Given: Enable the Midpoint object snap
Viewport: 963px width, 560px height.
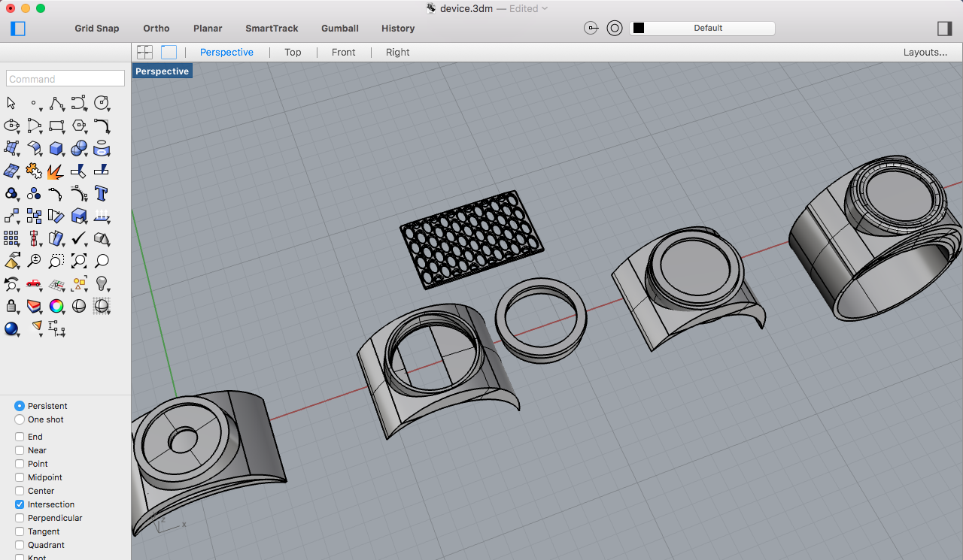Looking at the screenshot, I should coord(20,477).
